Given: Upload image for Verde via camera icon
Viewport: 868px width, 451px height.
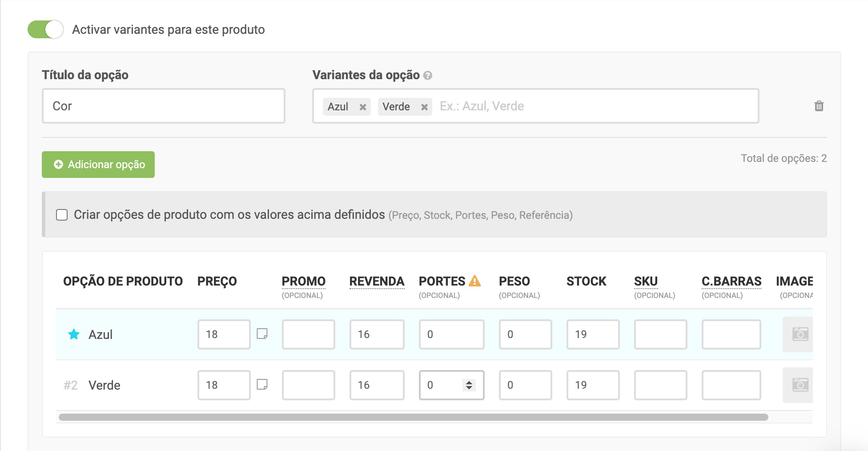Looking at the screenshot, I should (800, 385).
